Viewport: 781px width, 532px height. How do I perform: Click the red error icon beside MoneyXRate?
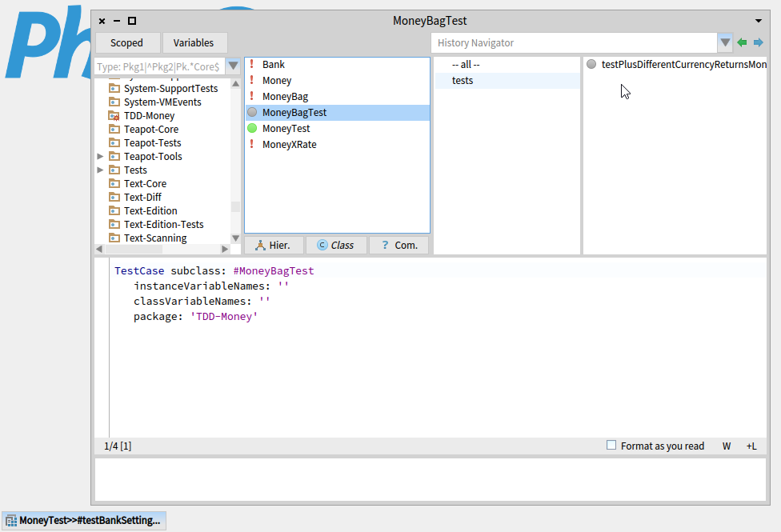point(252,144)
